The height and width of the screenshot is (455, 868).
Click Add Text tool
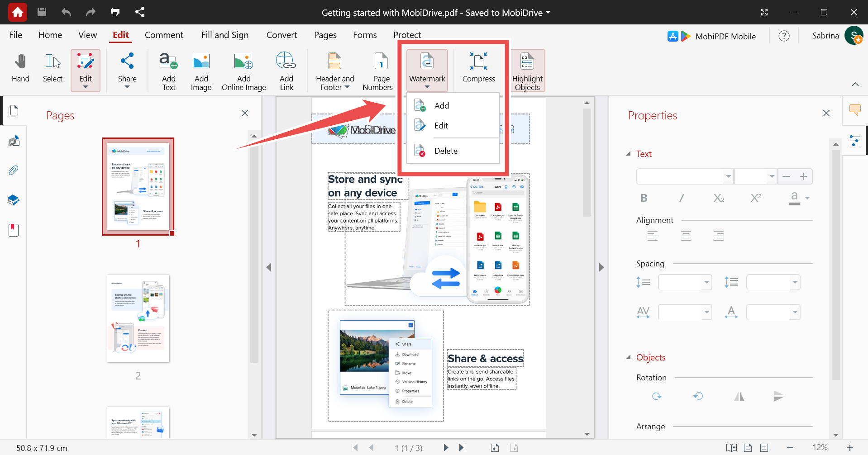click(x=169, y=71)
